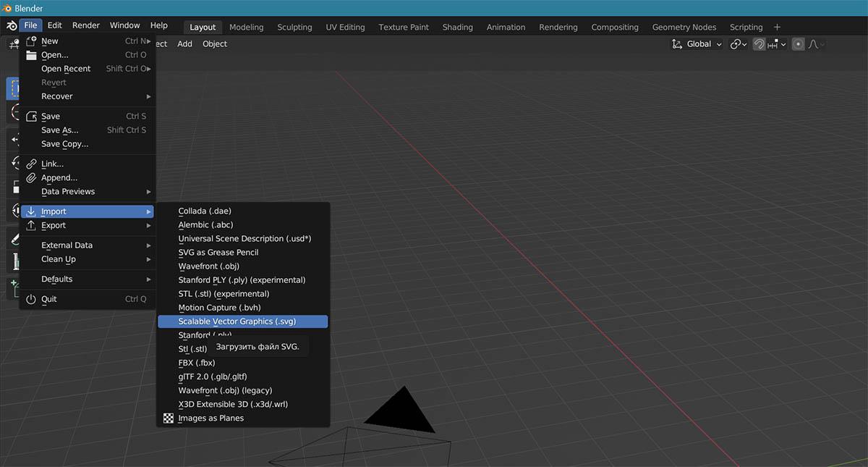Screen dimensions: 868x467
Task: Import glTF 2.0 (.glb/.gltf)
Action: [x=243, y=376]
